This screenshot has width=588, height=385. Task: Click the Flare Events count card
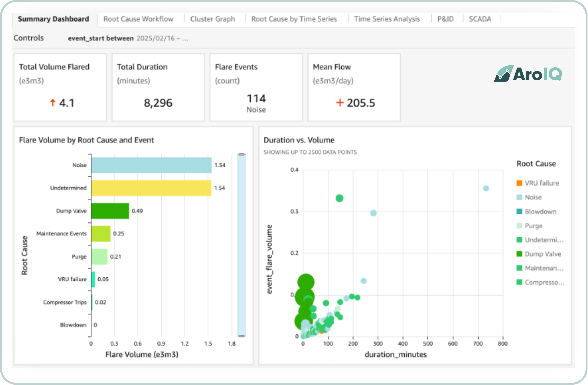[x=256, y=87]
